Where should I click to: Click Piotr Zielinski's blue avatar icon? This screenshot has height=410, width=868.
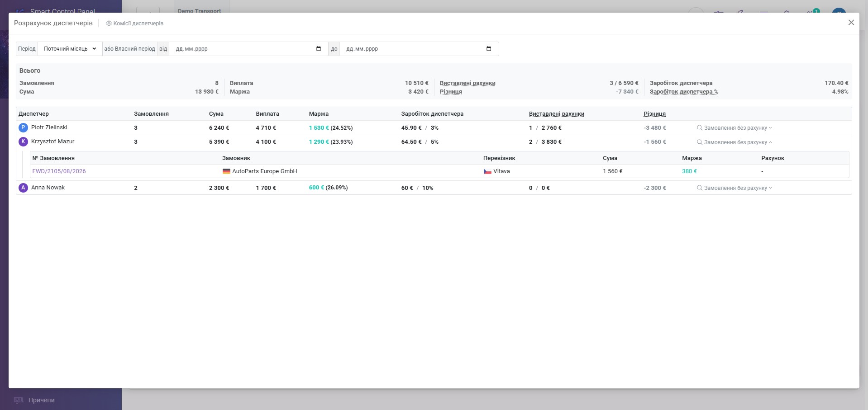pyautogui.click(x=23, y=128)
